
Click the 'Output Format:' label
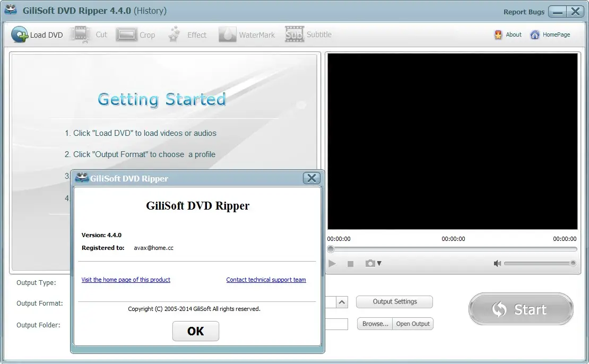coord(39,303)
